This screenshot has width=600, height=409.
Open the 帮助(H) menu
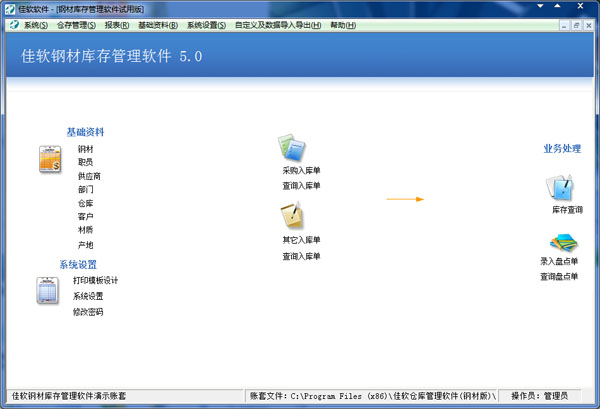point(343,25)
